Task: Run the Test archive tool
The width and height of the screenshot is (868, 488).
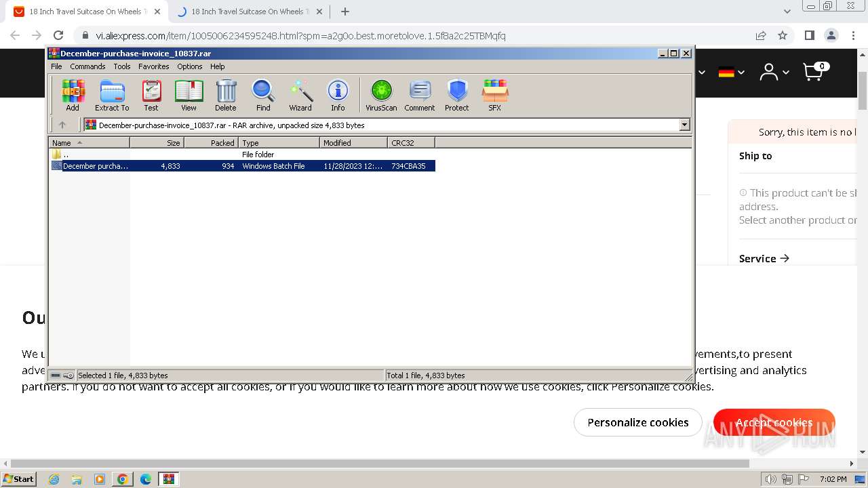Action: point(151,95)
